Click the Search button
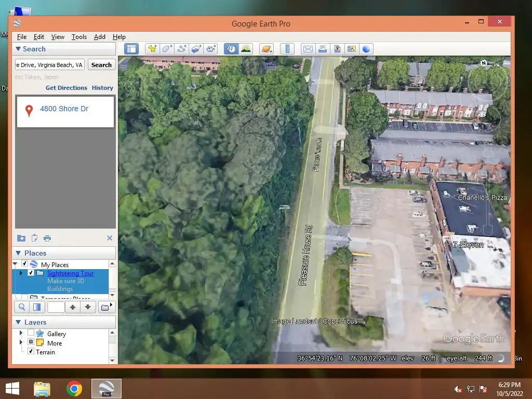 (101, 65)
